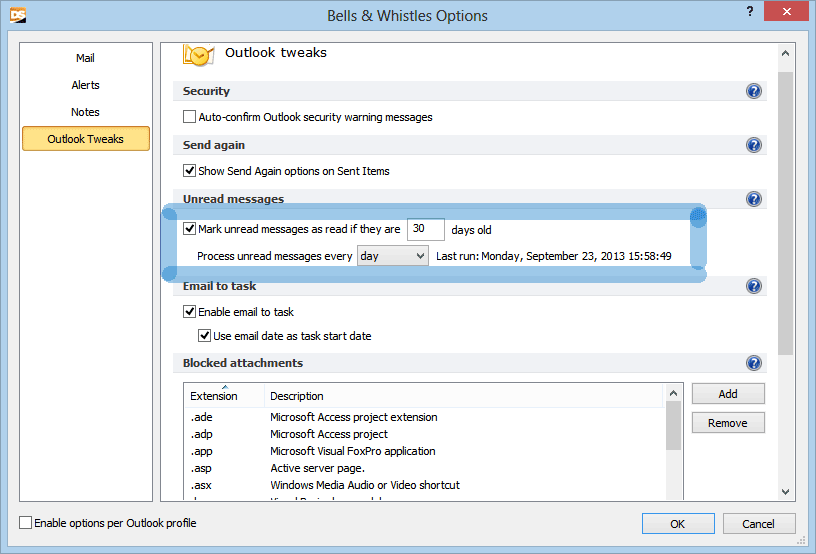Click the Add button for blocked attachments
The height and width of the screenshot is (554, 816).
click(x=727, y=394)
